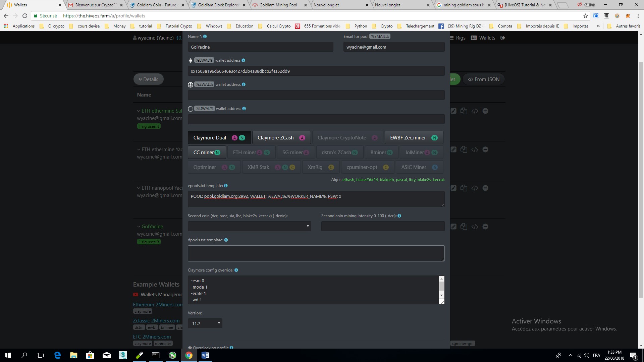Click the Chrome reload page icon
The image size is (644, 362).
(25, 16)
